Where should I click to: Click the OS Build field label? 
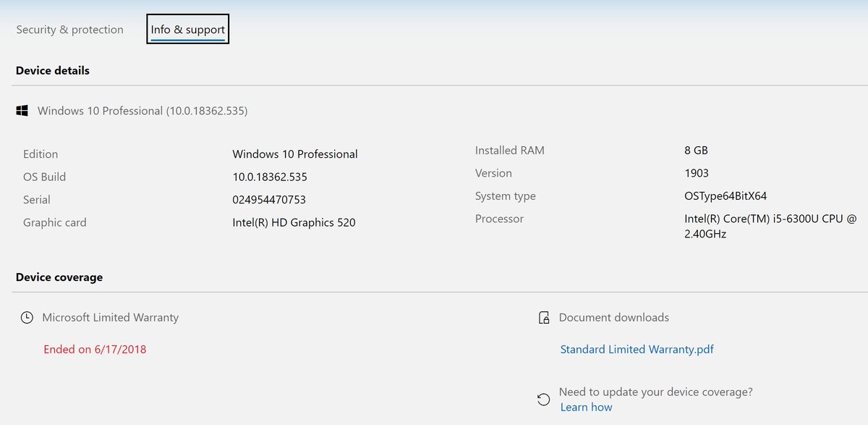44,177
